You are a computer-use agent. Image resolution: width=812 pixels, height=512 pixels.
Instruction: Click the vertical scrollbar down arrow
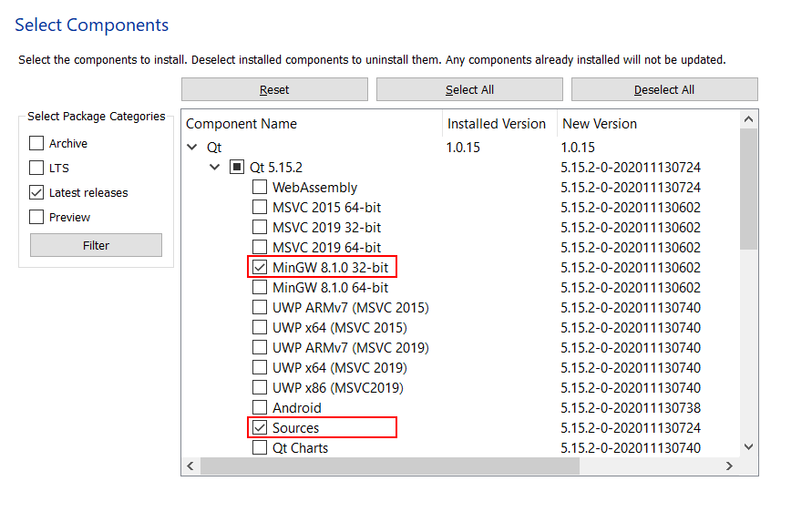(x=748, y=446)
